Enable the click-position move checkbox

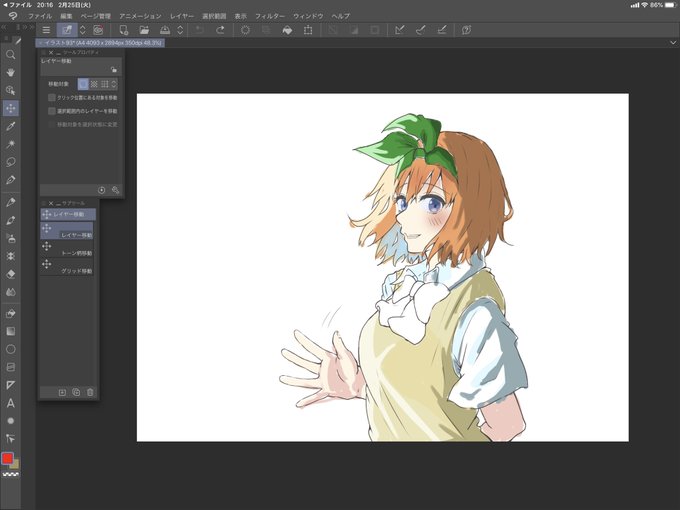(52, 98)
